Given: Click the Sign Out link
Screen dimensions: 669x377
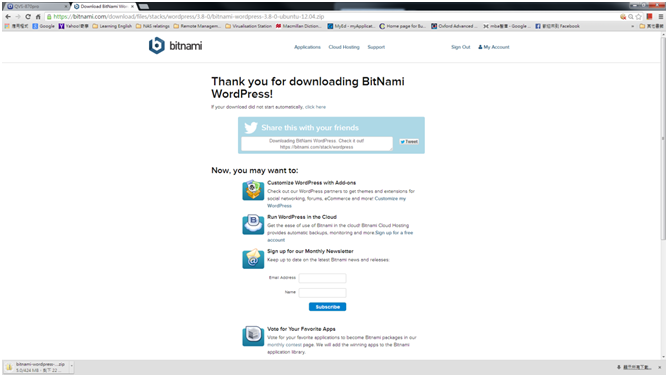Looking at the screenshot, I should pyautogui.click(x=460, y=47).
